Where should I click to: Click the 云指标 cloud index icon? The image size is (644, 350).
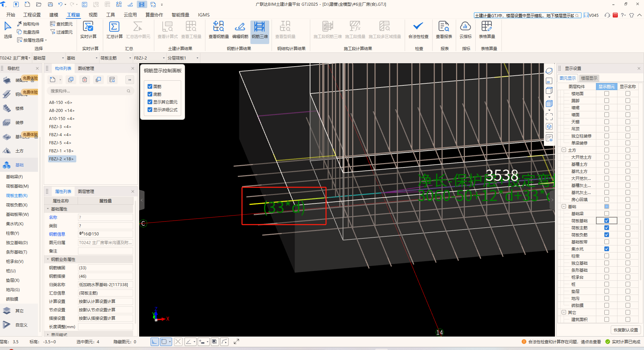point(466,27)
